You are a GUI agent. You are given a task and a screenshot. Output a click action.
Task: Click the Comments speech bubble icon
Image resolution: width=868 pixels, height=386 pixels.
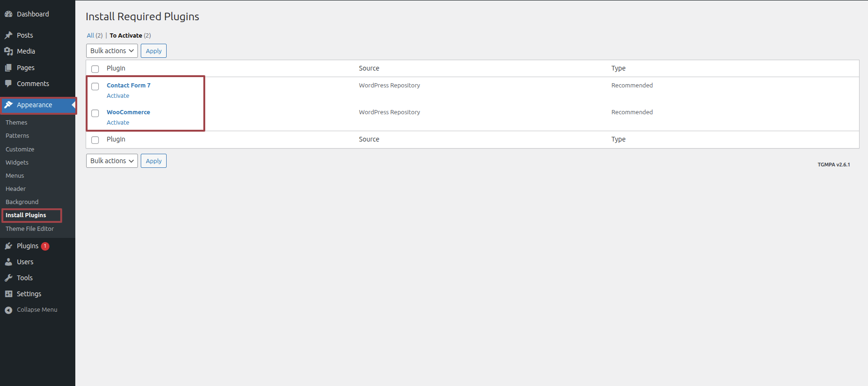[x=8, y=84]
